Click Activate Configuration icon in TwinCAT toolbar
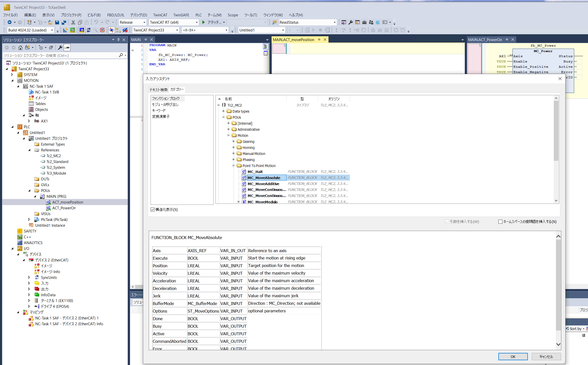 click(65, 30)
